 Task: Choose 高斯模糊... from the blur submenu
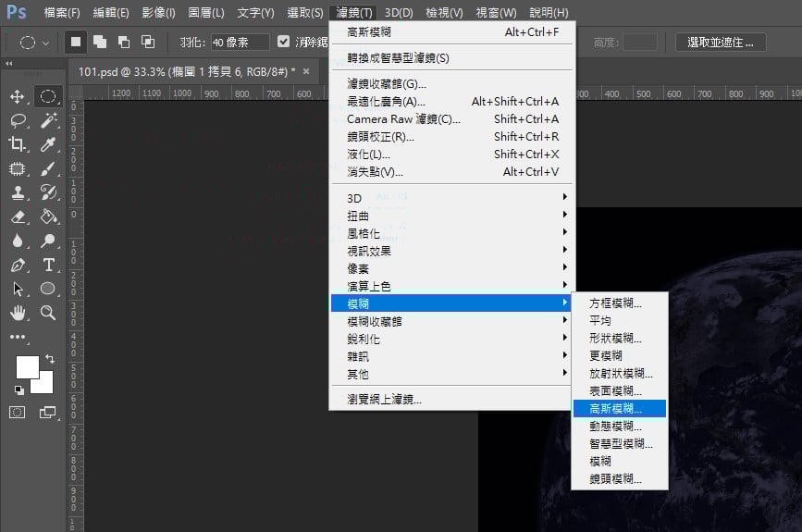point(614,408)
